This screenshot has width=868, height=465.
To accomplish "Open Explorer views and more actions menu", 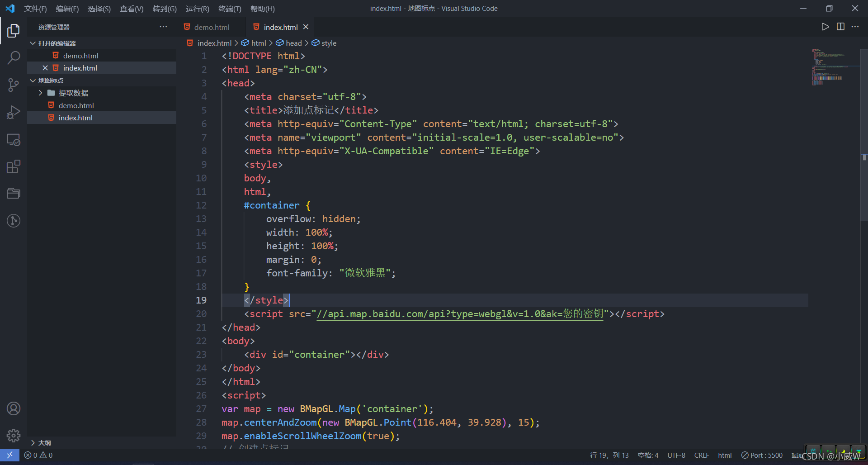I will click(x=163, y=27).
